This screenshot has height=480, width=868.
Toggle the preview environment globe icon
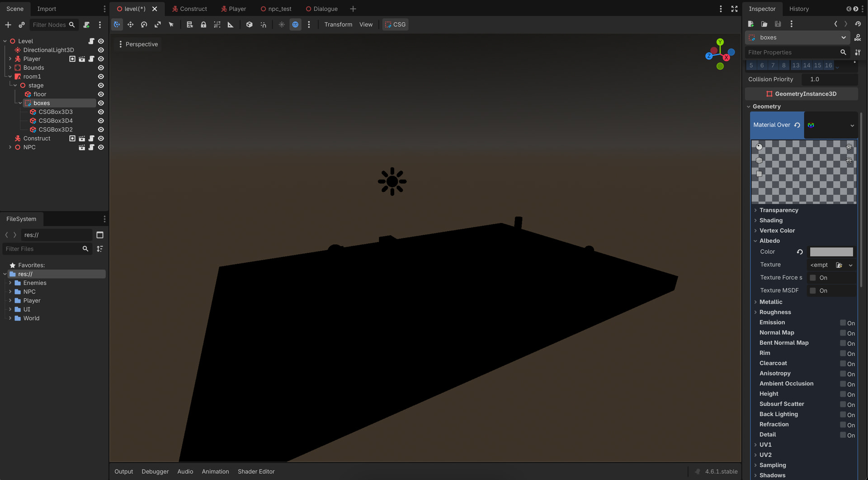[x=295, y=24]
